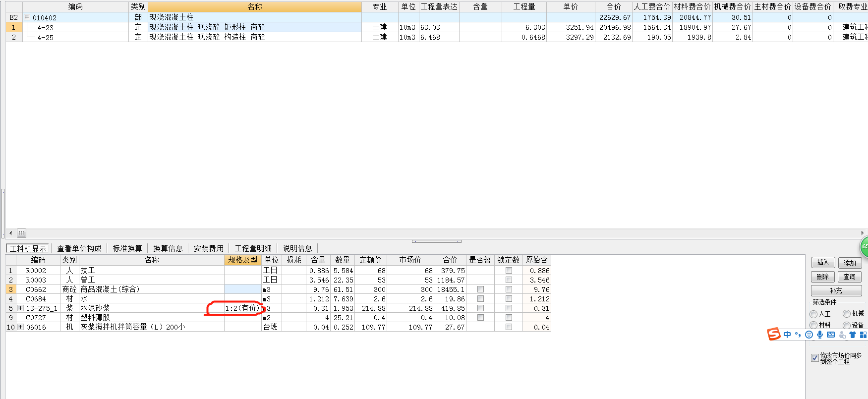The height and width of the screenshot is (399, 868).
Task: Click the 删除 button
Action: click(823, 277)
